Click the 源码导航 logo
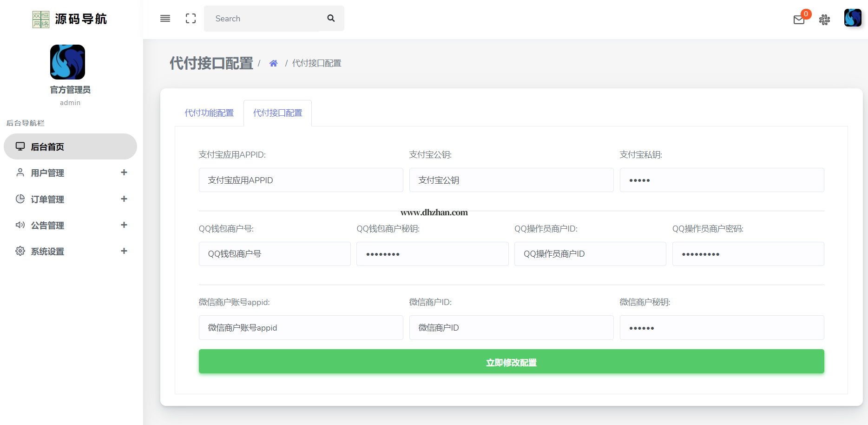Image resolution: width=868 pixels, height=425 pixels. (x=70, y=19)
